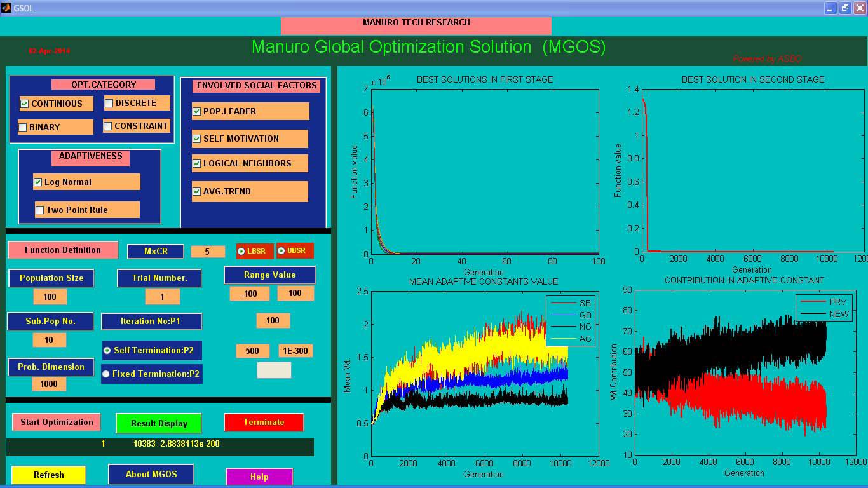
Task: Choose Fixed Termination:P2 radio option
Action: pos(105,374)
